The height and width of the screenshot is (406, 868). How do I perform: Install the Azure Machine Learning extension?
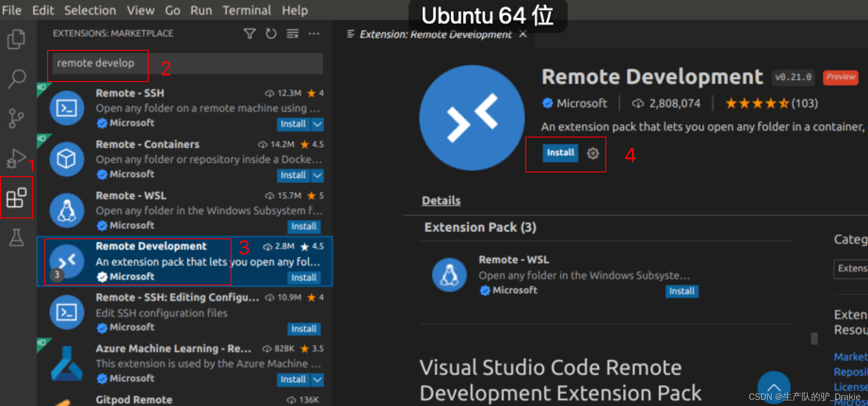[294, 379]
